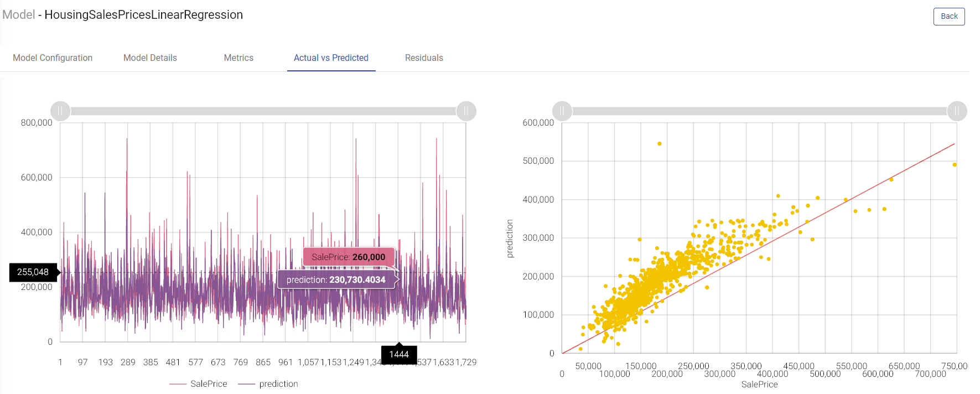Image resolution: width=980 pixels, height=394 pixels.
Task: Click the SalePrice axis title under the scatter plot
Action: click(759, 384)
